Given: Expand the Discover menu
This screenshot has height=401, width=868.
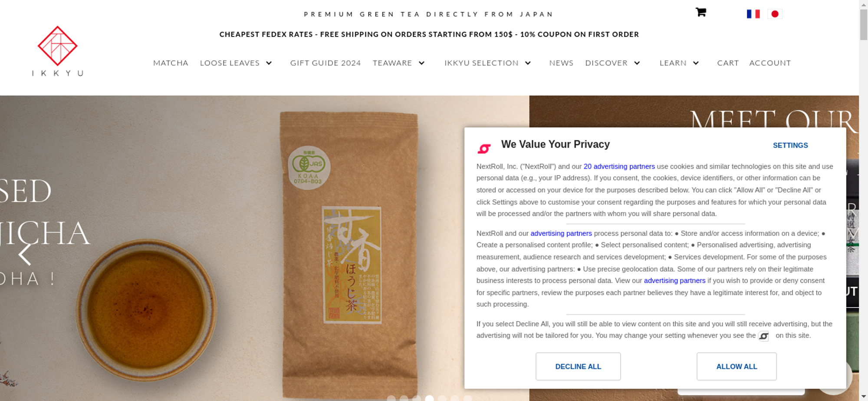Looking at the screenshot, I should pos(637,63).
